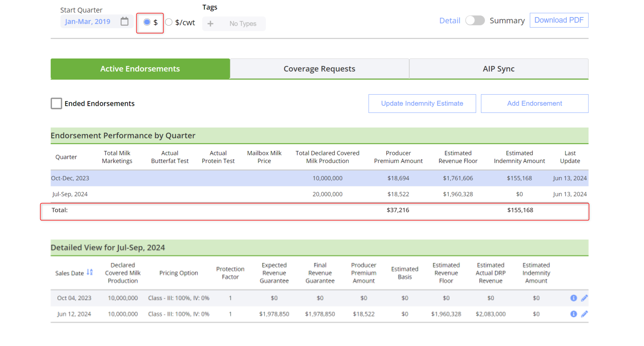Click the $1,978,850 expected revenue guarantee cell
The width and height of the screenshot is (644, 346).
tap(274, 314)
